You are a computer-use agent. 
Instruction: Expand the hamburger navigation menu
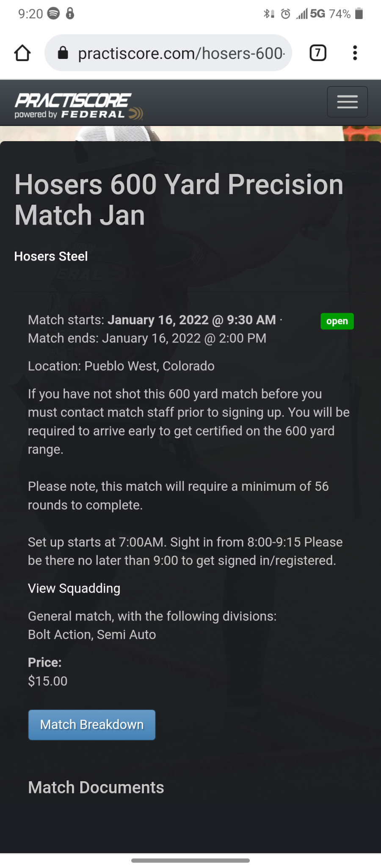(x=347, y=102)
